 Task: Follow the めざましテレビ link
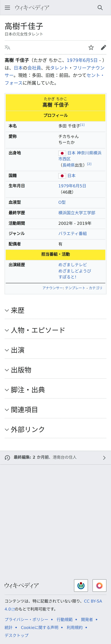click(x=73, y=265)
